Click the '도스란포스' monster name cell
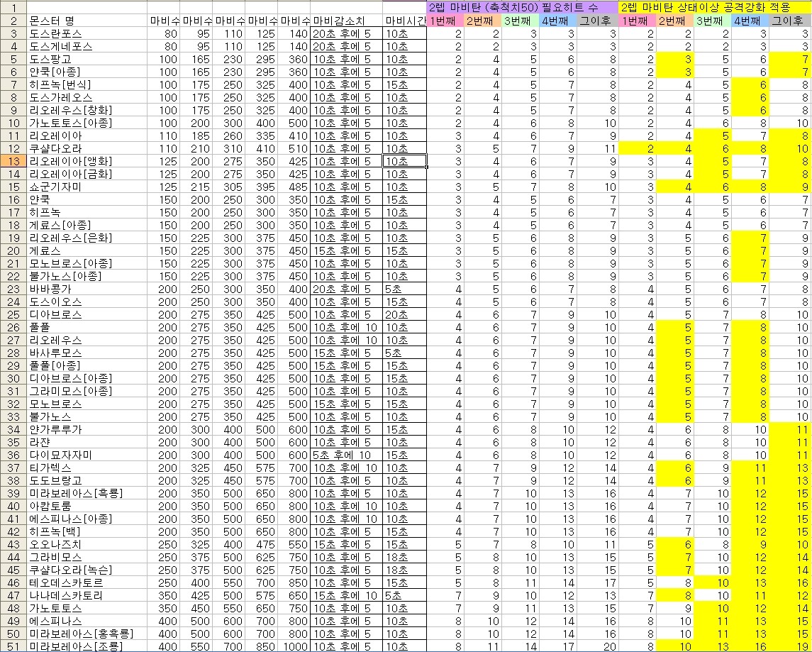 click(56, 33)
